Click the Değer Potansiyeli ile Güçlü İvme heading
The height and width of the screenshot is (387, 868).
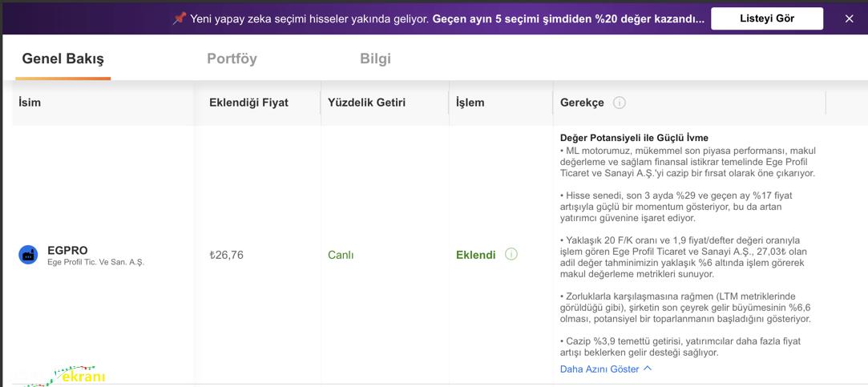pyautogui.click(x=635, y=138)
